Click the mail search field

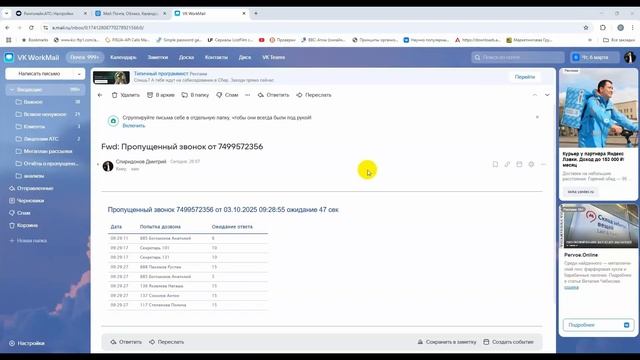tap(518, 58)
